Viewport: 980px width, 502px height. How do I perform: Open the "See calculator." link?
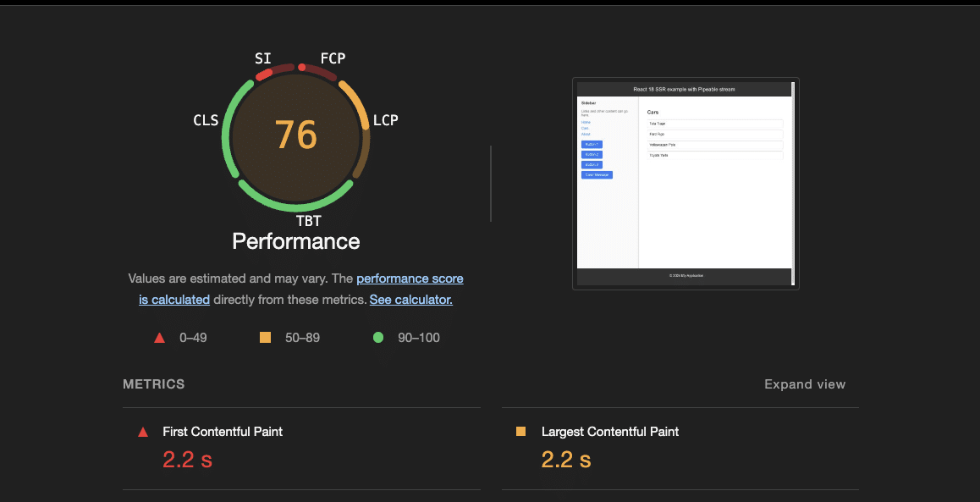[x=410, y=300]
